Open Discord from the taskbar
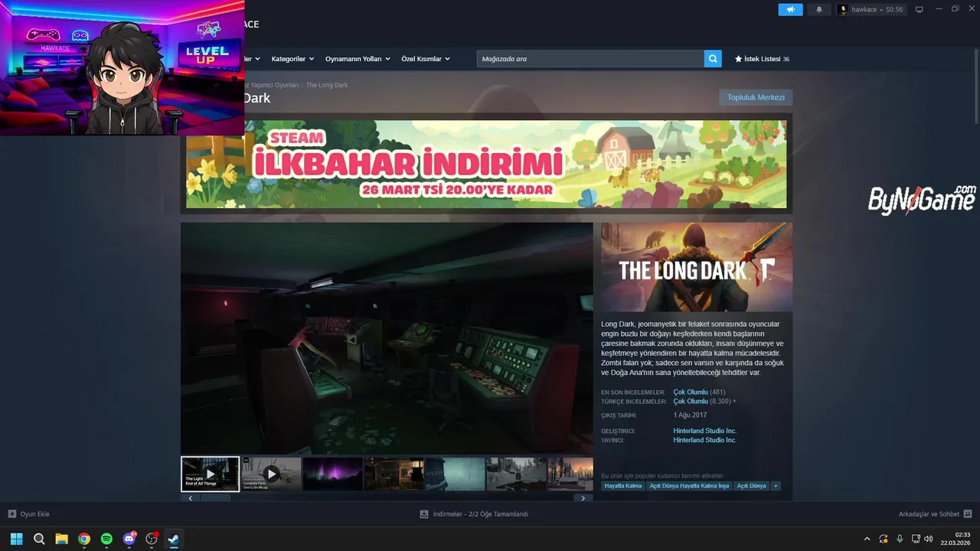This screenshot has height=551, width=980. point(129,539)
